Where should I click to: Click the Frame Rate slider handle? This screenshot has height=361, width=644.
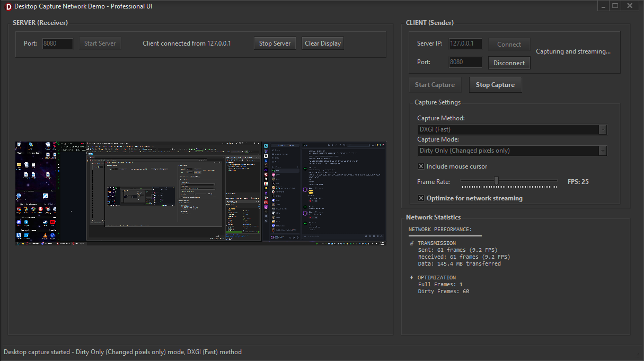(x=496, y=181)
